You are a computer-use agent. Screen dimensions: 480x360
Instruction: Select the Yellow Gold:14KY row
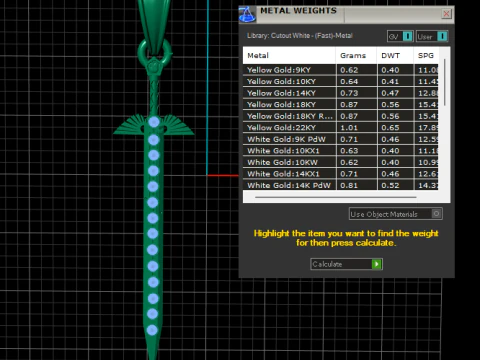pyautogui.click(x=341, y=93)
